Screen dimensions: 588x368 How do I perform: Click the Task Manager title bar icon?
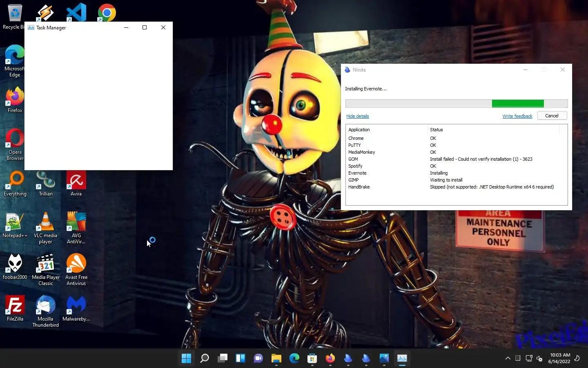pyautogui.click(x=31, y=28)
